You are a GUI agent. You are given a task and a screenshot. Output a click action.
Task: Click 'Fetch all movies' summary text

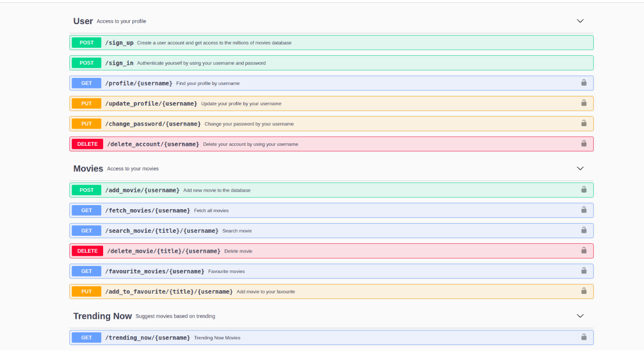click(x=211, y=211)
